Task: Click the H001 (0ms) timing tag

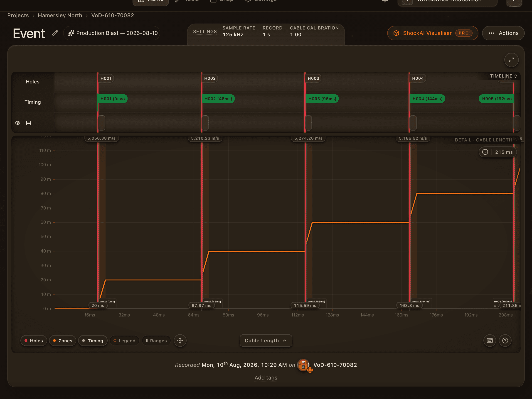Action: (113, 99)
